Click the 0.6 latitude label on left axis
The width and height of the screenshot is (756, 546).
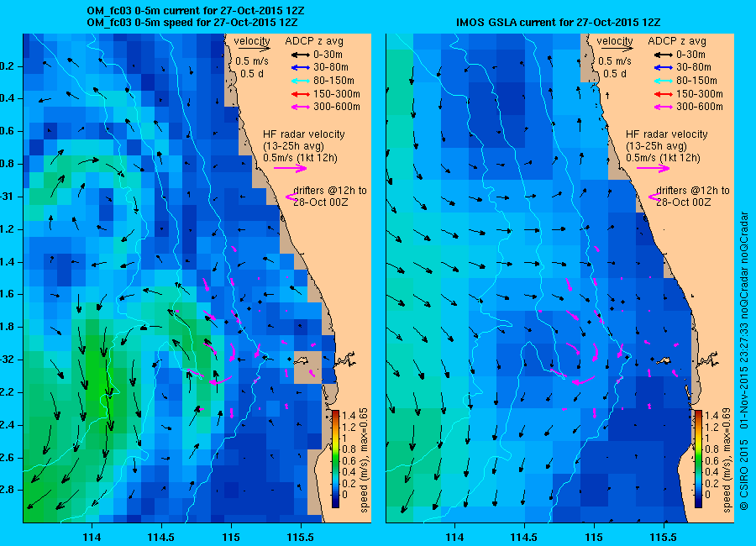[x=6, y=132]
